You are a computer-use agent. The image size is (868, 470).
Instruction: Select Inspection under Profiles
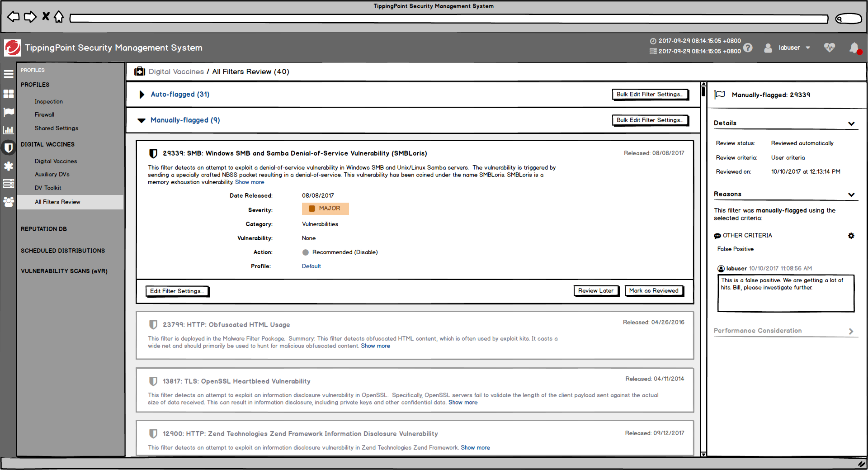tap(49, 101)
